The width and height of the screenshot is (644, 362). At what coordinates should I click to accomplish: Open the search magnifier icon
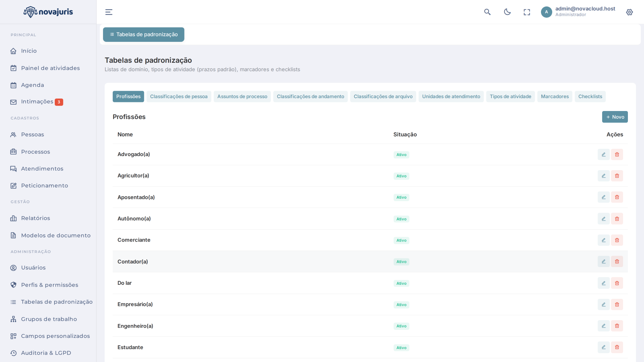tap(488, 12)
